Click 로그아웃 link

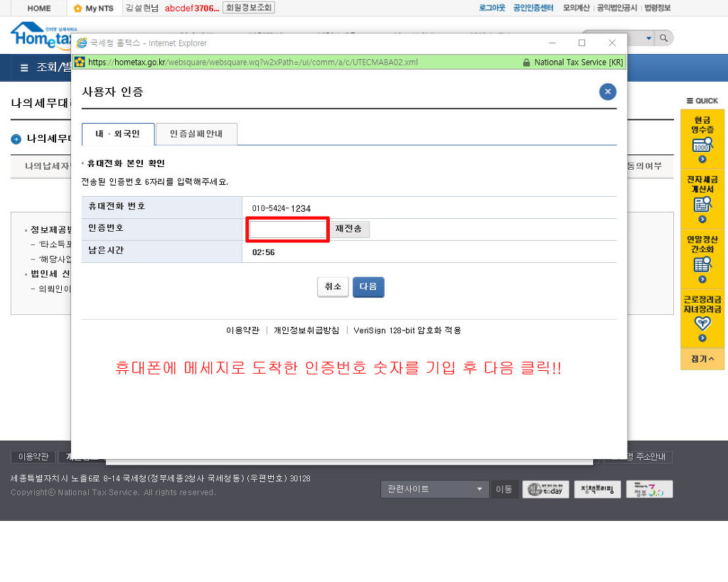pos(492,8)
